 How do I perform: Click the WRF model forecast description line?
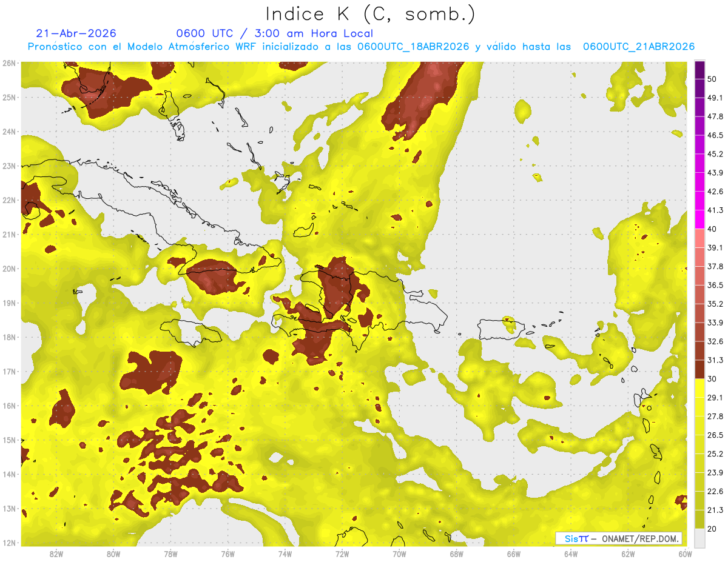[x=361, y=47]
